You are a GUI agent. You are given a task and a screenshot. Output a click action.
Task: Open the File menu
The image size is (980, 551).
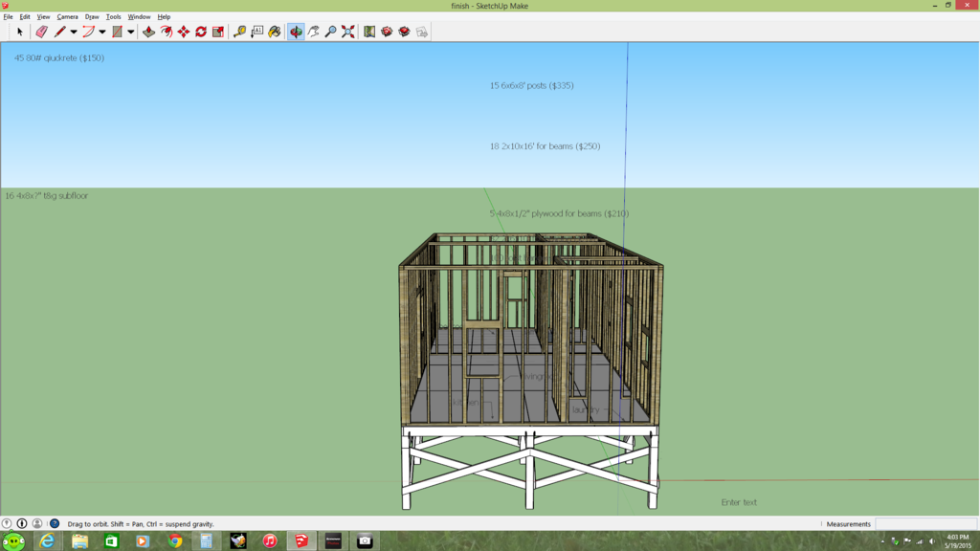pos(8,17)
